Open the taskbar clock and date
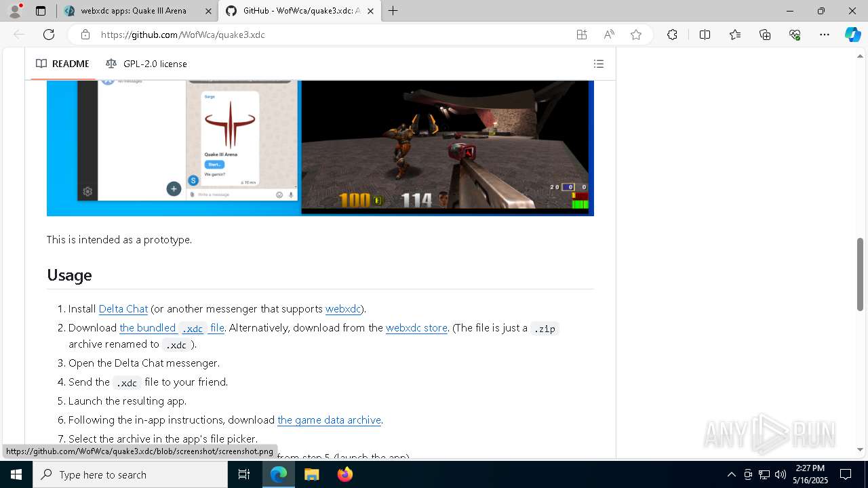This screenshot has width=868, height=488. coord(810,474)
